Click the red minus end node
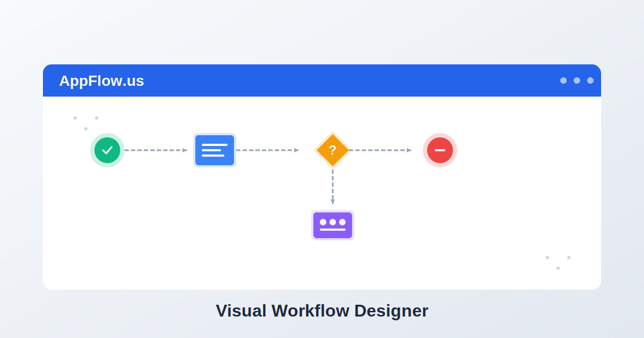 pyautogui.click(x=440, y=150)
